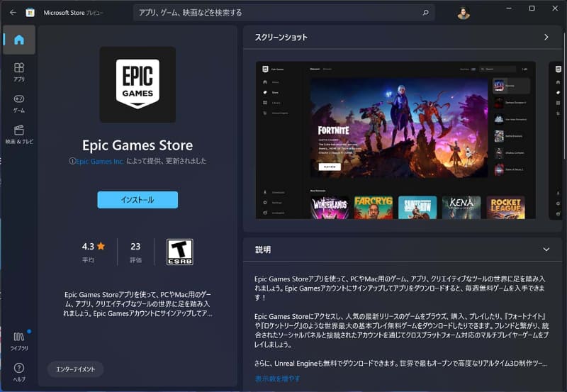This screenshot has height=392, width=567.
Task: Open the user profile avatar
Action: point(464,13)
